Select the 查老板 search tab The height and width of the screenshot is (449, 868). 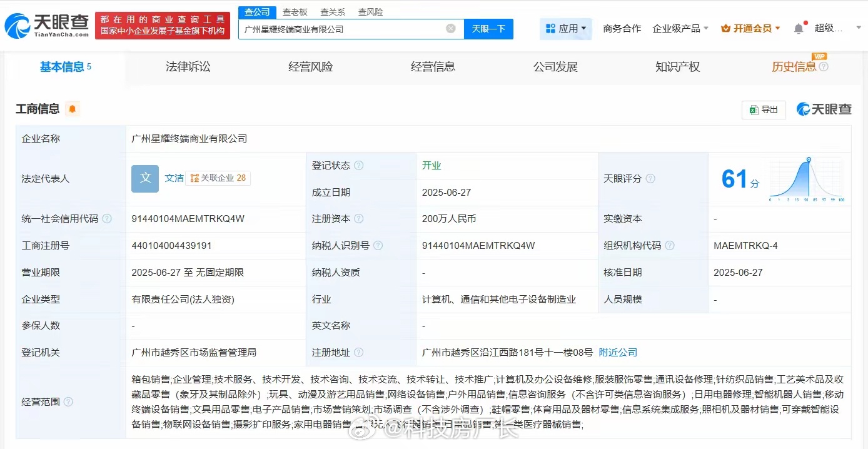295,12
